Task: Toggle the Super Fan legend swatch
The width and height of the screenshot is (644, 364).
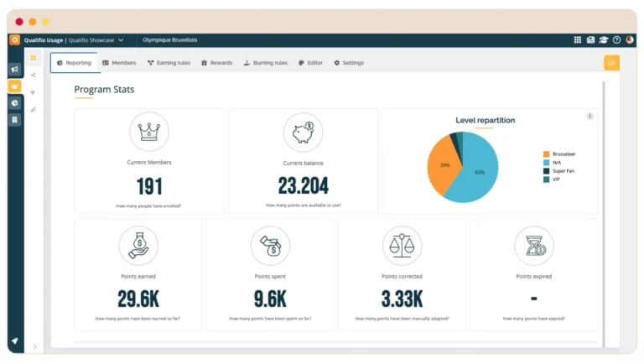Action: click(x=546, y=171)
